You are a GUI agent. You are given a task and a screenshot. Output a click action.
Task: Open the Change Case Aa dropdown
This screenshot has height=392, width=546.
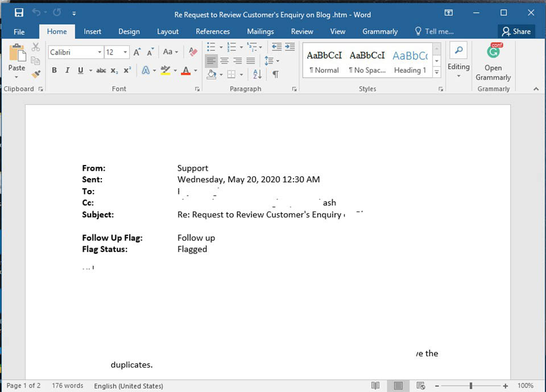click(x=170, y=52)
